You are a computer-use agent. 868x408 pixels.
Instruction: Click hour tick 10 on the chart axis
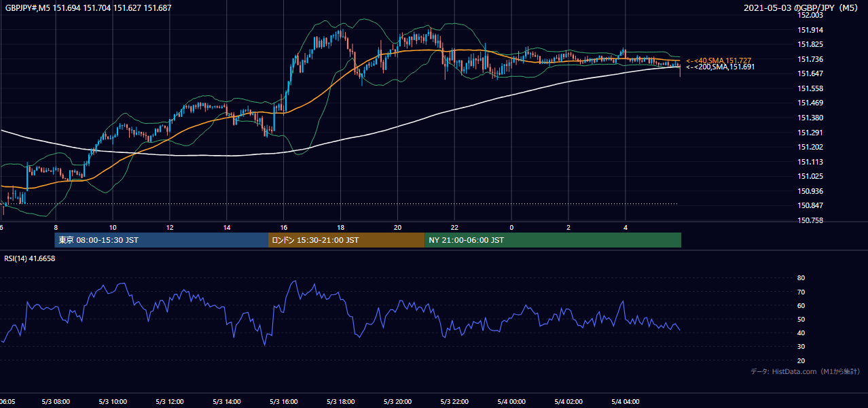[x=113, y=227]
